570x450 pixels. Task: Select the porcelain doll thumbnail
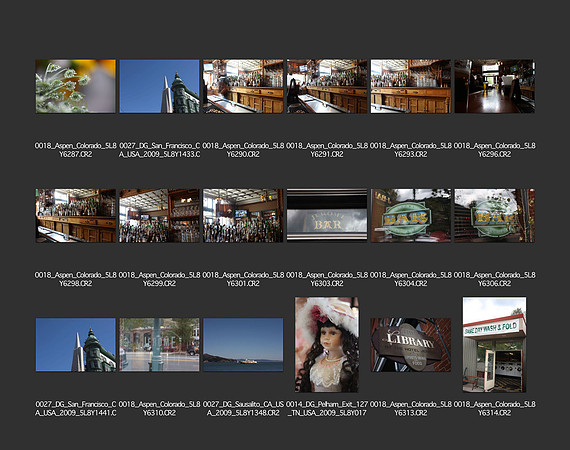click(x=327, y=345)
